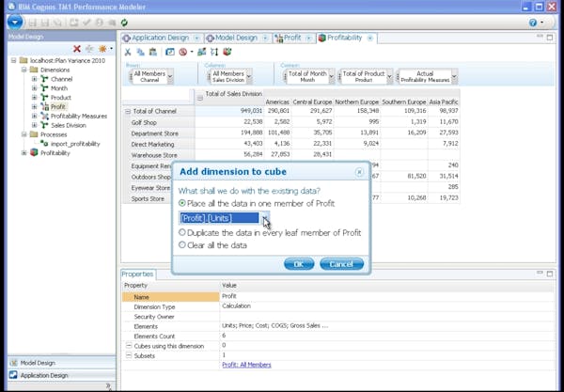Switch to the Model Design editor tab

237,38
